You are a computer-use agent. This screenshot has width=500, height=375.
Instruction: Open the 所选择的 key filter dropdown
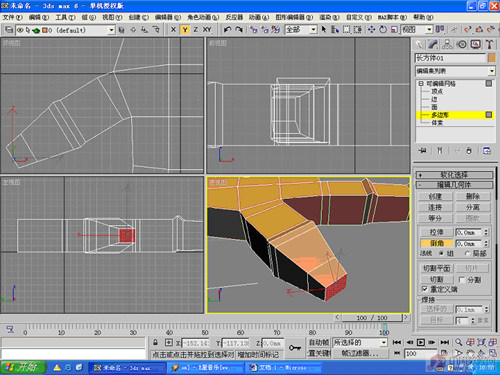tap(384, 342)
